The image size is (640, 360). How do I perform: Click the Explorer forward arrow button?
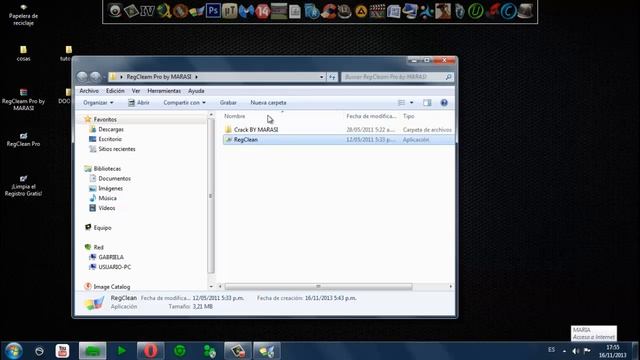click(x=95, y=77)
